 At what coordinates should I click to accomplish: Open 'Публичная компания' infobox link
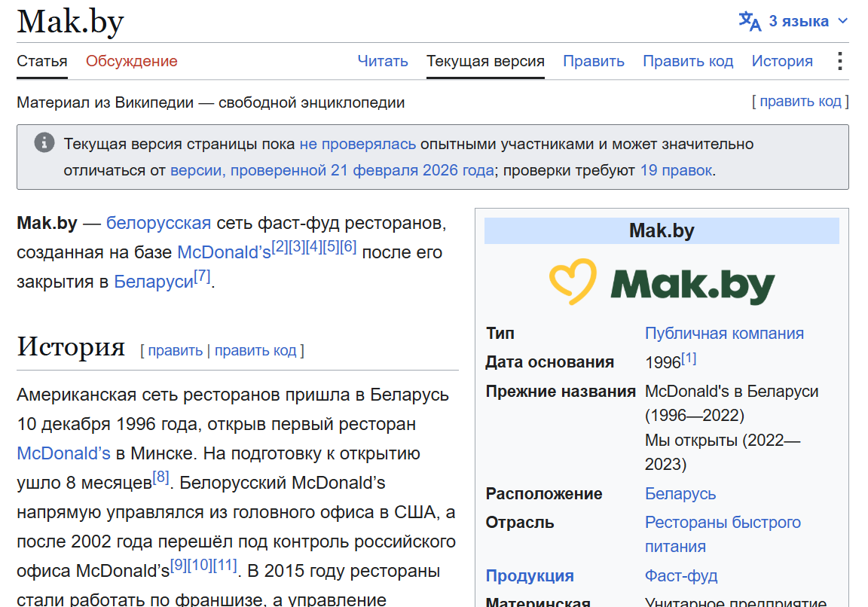coord(724,333)
